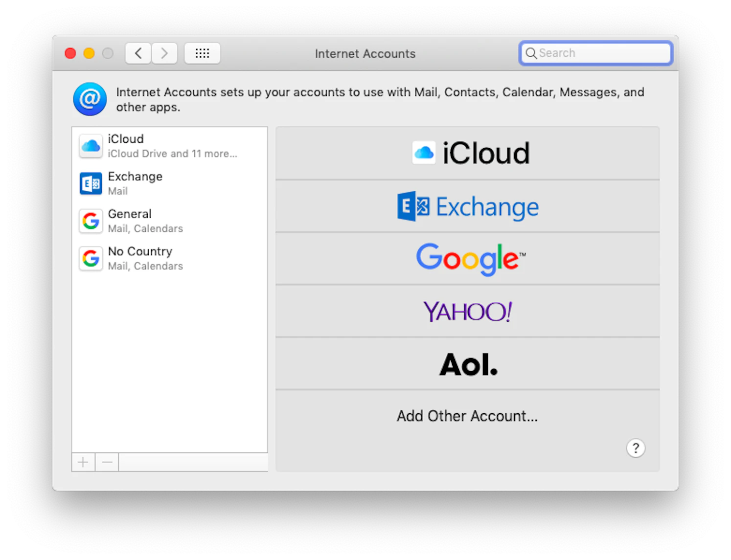
Task: Remove account with the minus button
Action: coord(107,462)
